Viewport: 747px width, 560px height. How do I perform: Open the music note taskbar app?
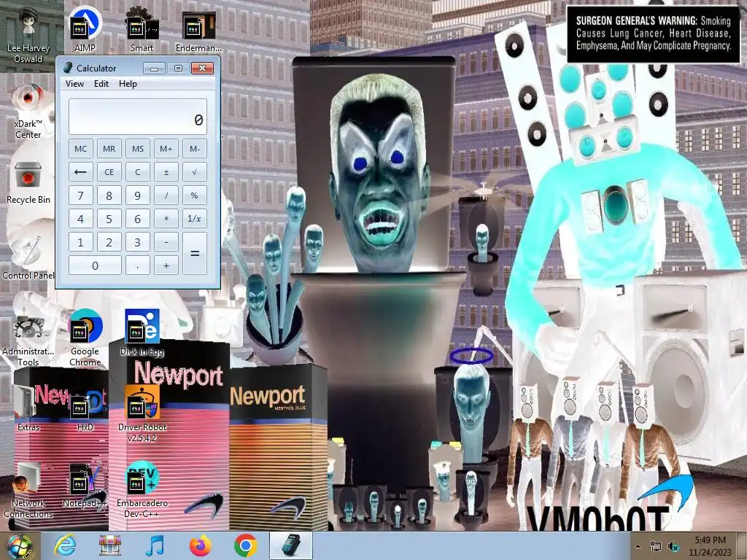click(155, 545)
